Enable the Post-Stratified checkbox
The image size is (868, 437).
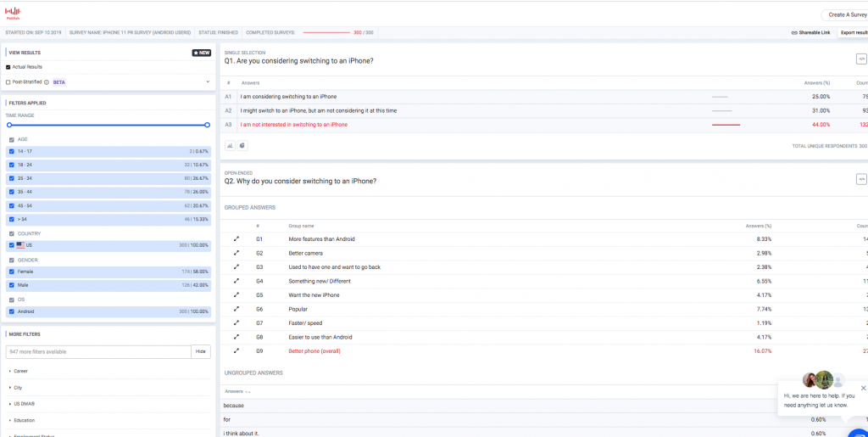(8, 82)
